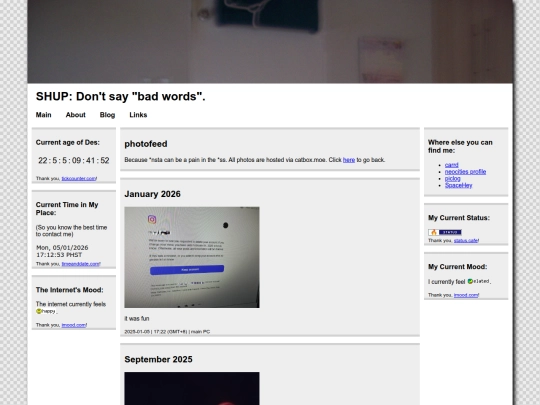Screen dimensions: 540x405
Task: Go to the About page
Action: [75, 115]
